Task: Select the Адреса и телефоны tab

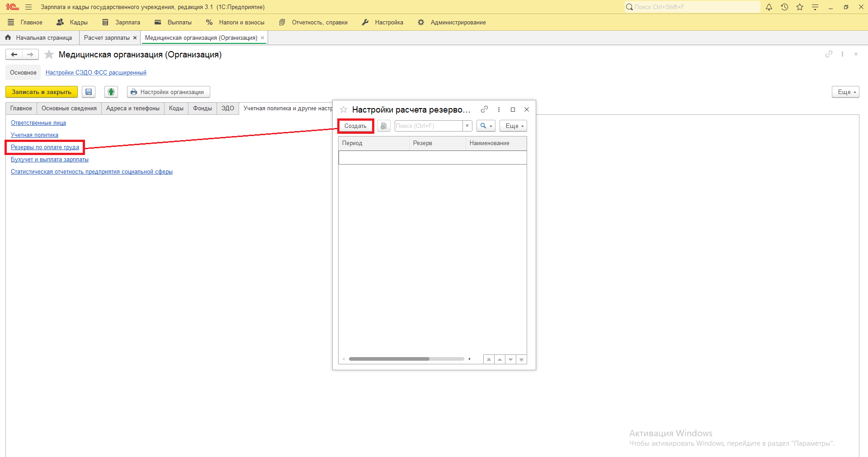Action: point(133,108)
